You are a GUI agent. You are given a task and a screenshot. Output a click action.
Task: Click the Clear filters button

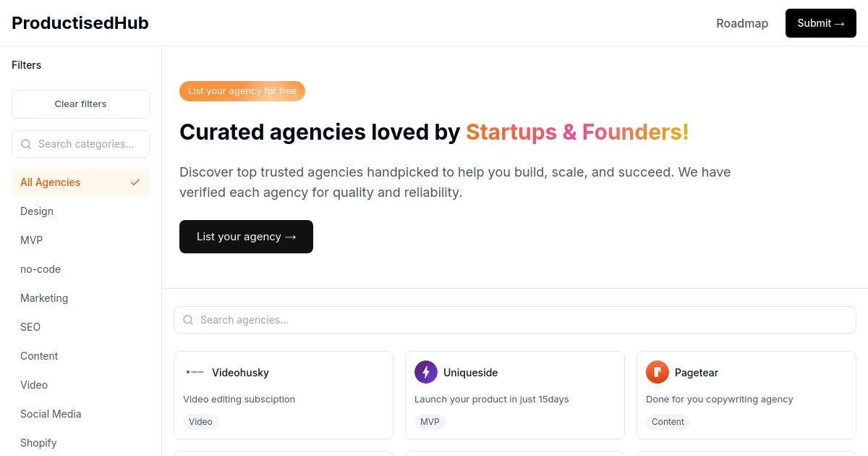pos(80,104)
